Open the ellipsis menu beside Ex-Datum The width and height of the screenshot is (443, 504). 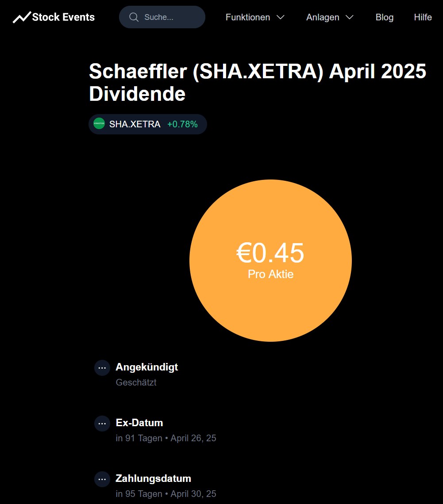pos(102,423)
